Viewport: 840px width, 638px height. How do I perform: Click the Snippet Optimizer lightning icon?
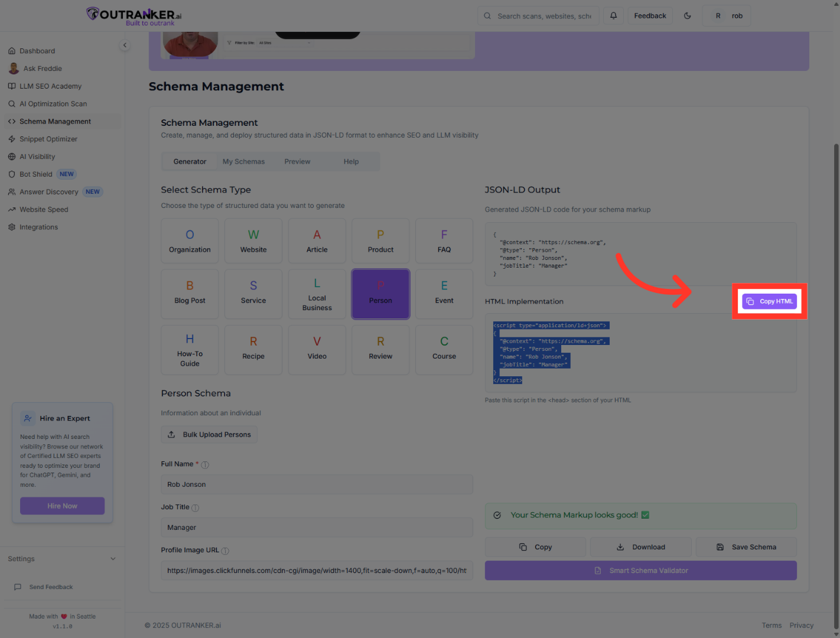click(12, 139)
